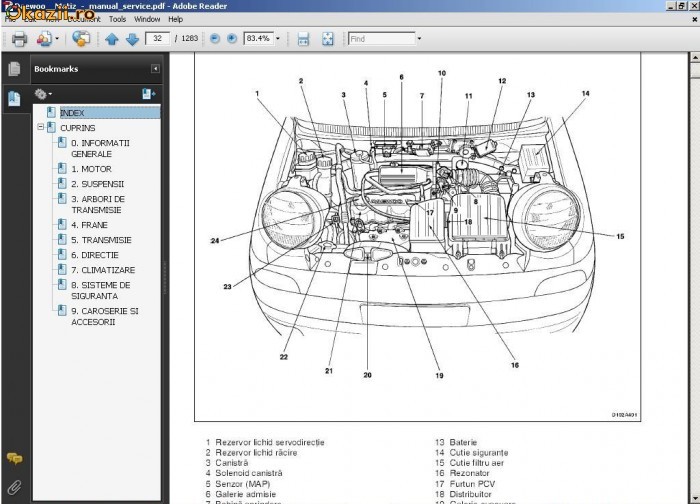Open the Attachments paperclip panel
700x504 pixels.
point(14,487)
